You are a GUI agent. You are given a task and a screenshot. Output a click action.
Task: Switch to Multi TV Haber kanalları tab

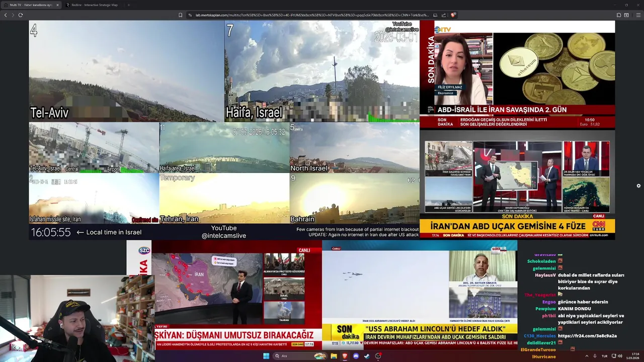pyautogui.click(x=31, y=5)
